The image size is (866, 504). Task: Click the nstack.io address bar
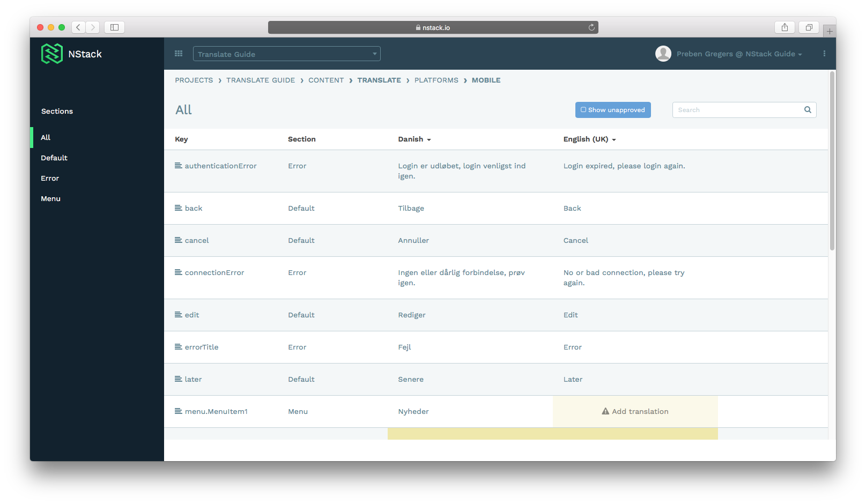(x=433, y=27)
